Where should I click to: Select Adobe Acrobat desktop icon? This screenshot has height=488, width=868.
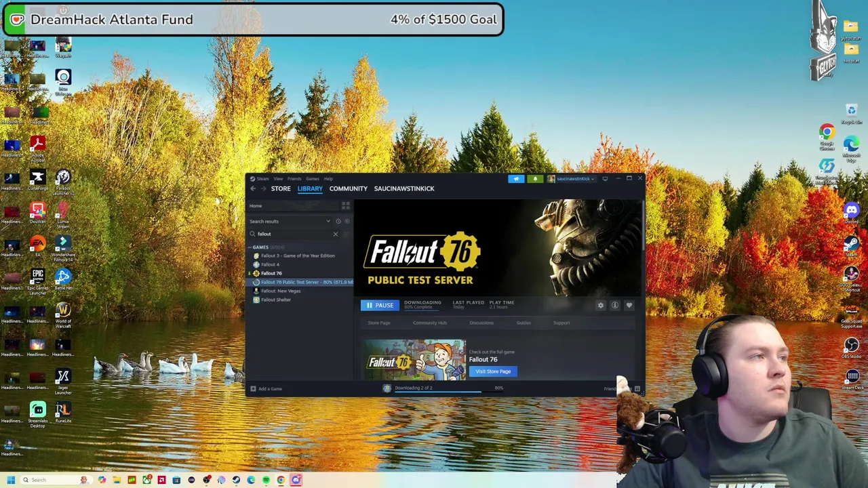[x=37, y=149]
